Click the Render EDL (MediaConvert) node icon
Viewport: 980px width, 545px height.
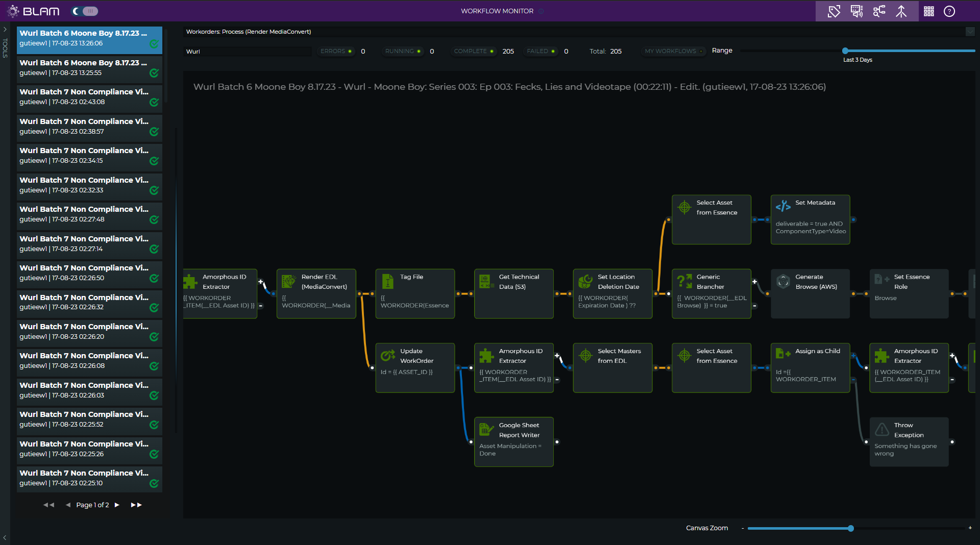coord(289,282)
